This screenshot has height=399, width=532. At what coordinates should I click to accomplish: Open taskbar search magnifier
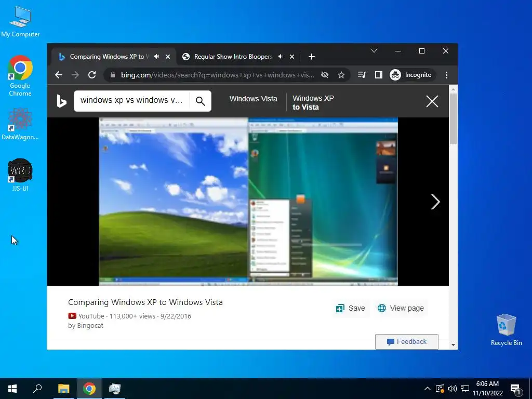coord(37,389)
